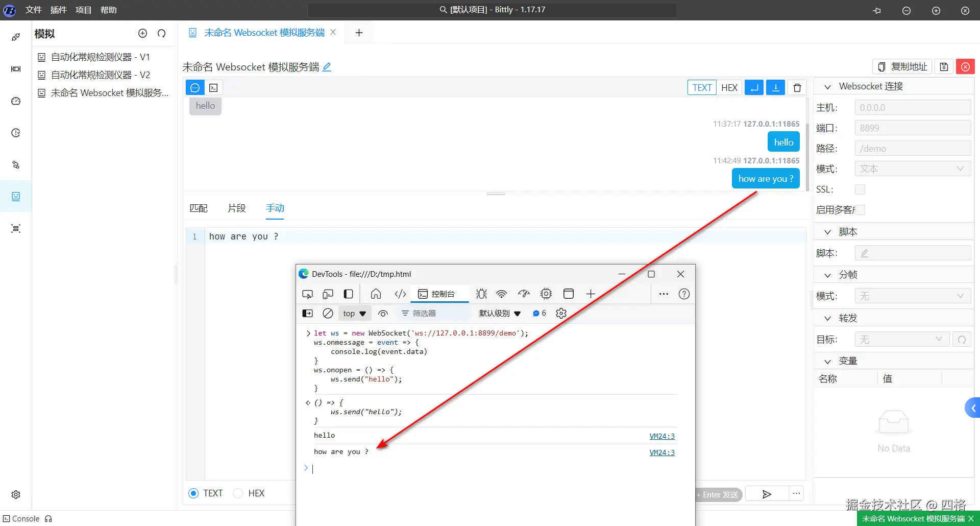Viewport: 980px width, 526px height.
Task: Switch message display to TEXT
Action: [x=702, y=88]
